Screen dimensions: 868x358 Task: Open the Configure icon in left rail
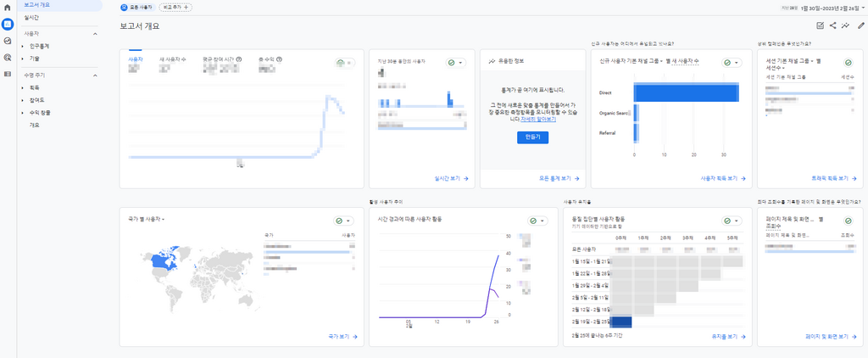[x=7, y=74]
